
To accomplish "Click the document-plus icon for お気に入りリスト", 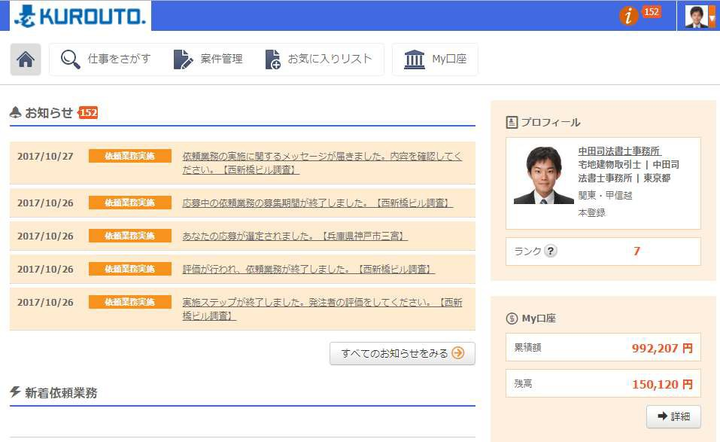I will click(x=273, y=60).
